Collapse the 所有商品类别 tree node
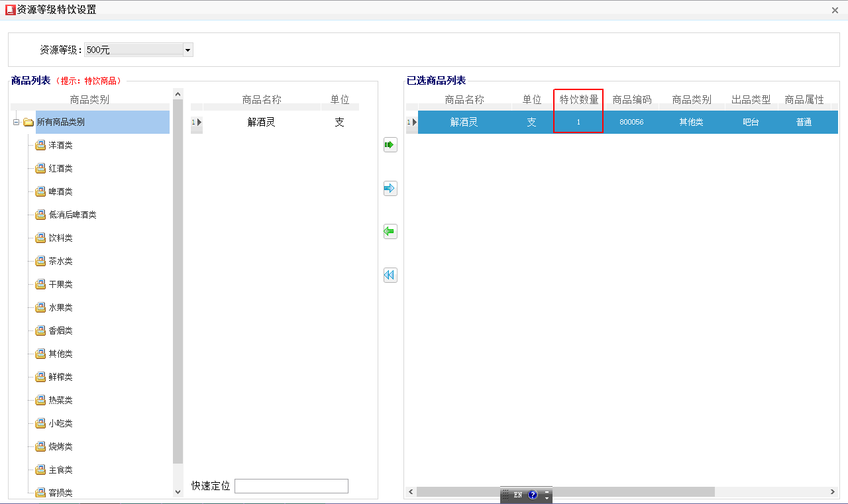848x504 pixels. [x=16, y=122]
